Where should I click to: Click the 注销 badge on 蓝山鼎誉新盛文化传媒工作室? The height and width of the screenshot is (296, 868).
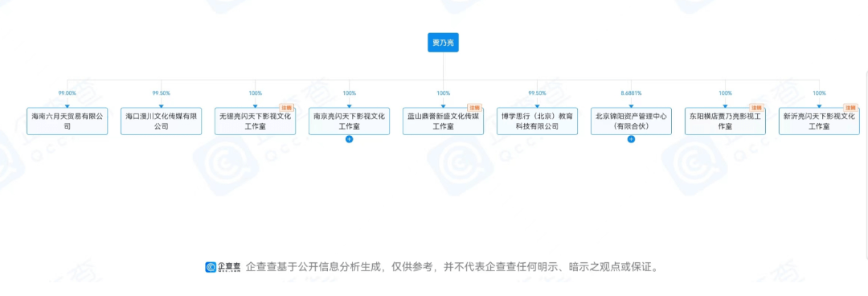click(474, 108)
